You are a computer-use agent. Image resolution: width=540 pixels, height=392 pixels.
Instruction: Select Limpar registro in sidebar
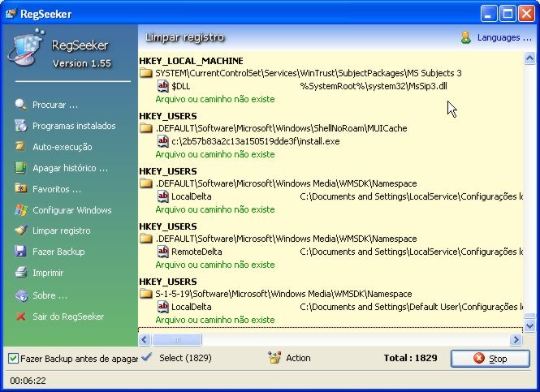click(61, 230)
